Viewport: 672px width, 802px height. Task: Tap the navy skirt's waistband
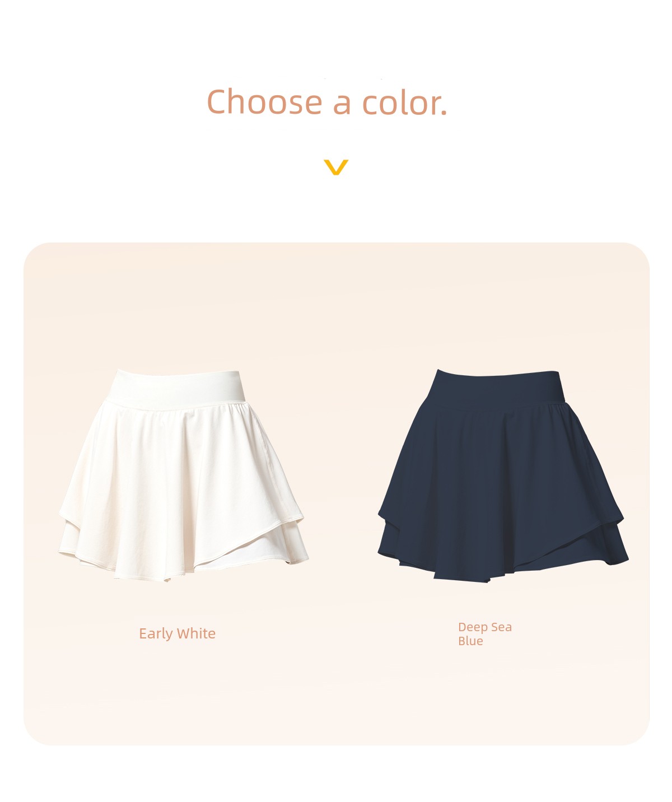tap(497, 388)
